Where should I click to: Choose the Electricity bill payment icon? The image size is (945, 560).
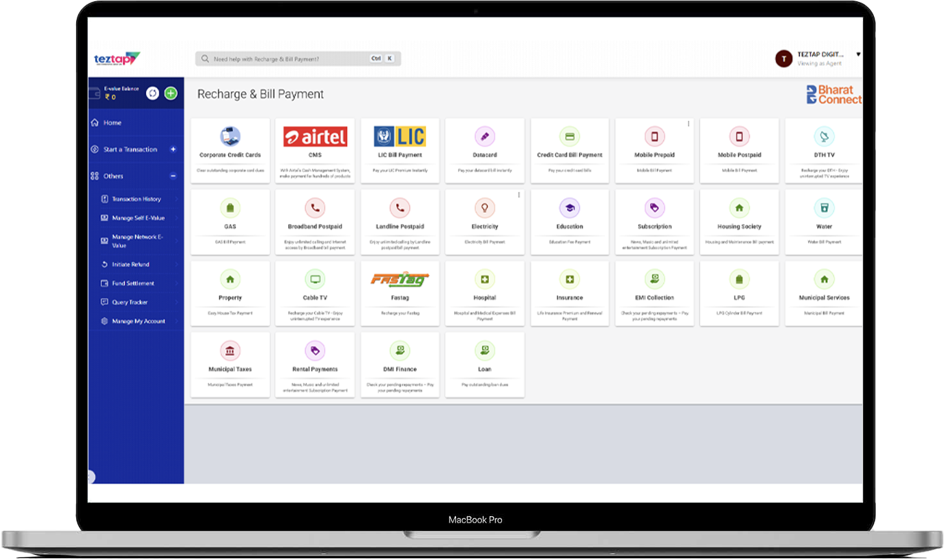pos(484,208)
